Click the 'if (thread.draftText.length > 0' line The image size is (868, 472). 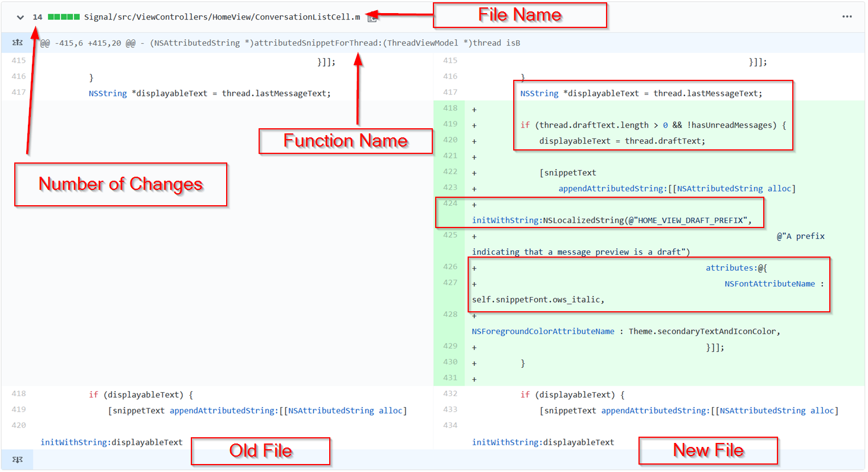click(653, 125)
